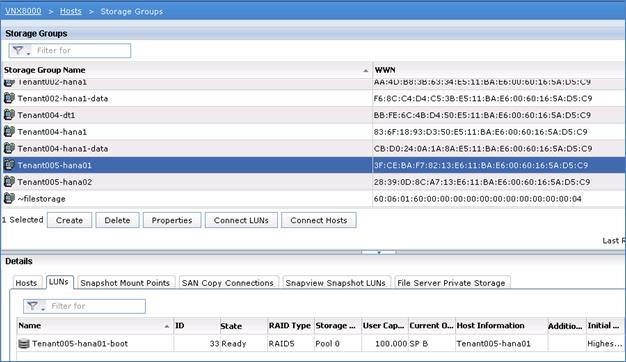Click the Tenant002-hana1-data storage group icon
The image size is (626, 362).
click(9, 98)
